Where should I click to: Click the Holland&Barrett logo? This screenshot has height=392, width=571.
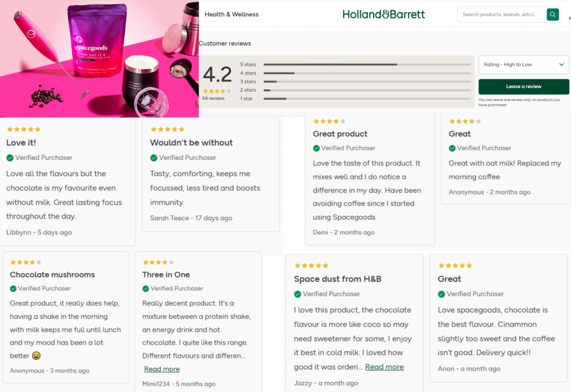pos(384,14)
